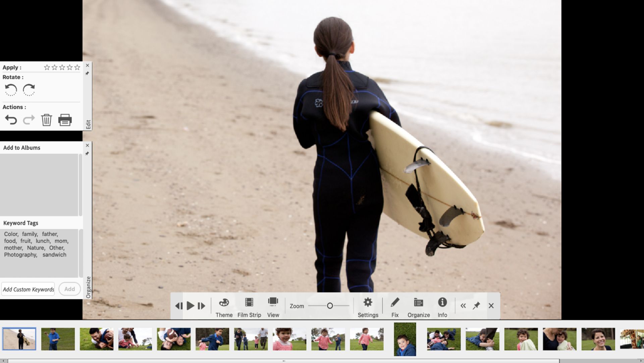This screenshot has width=644, height=363.
Task: Rotate the photo left (counterclockwise)
Action: pos(11,90)
